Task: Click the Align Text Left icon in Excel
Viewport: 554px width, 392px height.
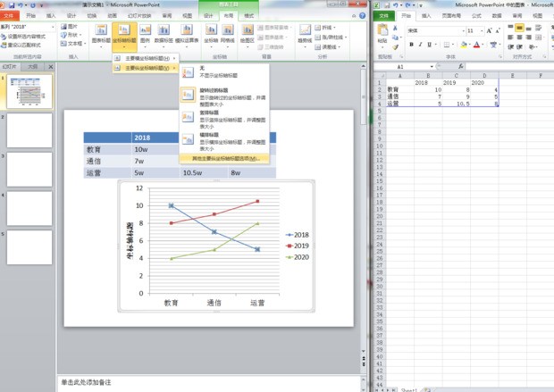Action: [x=510, y=38]
